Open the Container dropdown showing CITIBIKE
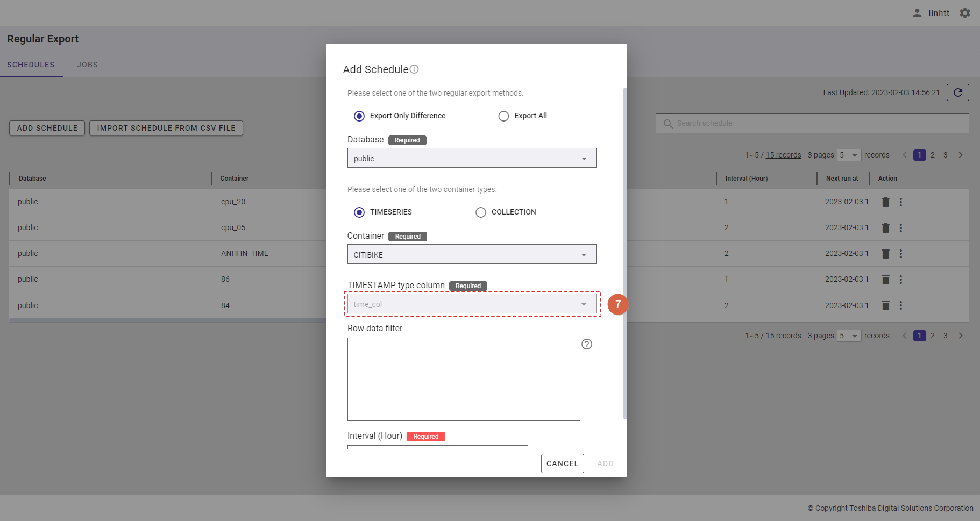 tap(472, 254)
